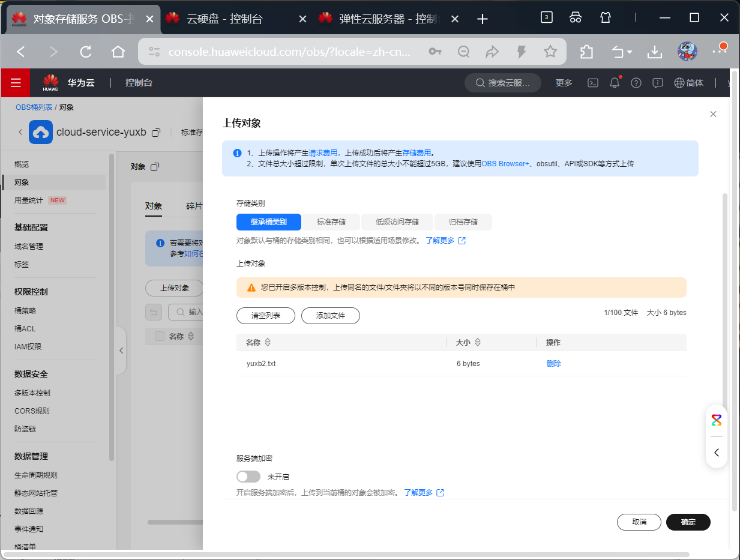
Task: Go back in browser history
Action: (21, 52)
